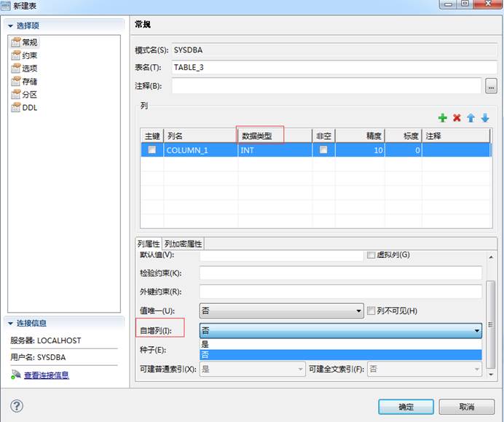The width and height of the screenshot is (504, 422).
Task: Select the 常规 page icon in sidebar
Action: 16,42
